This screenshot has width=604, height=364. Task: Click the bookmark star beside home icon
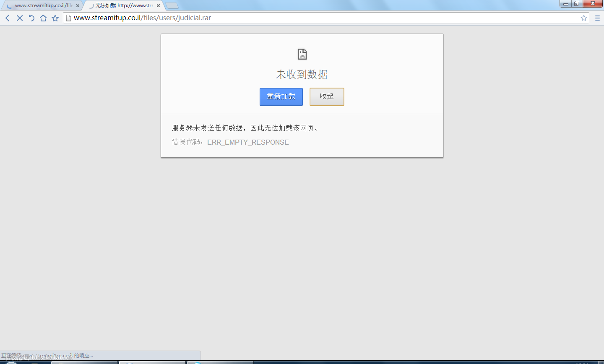55,18
